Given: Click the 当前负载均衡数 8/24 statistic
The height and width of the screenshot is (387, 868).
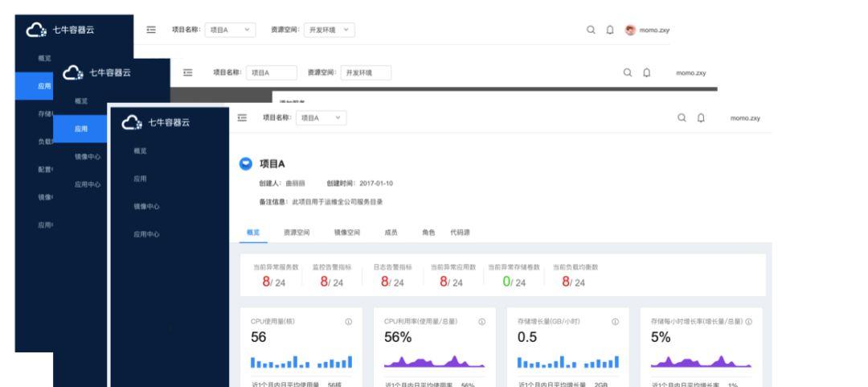Looking at the screenshot, I should coord(575,275).
